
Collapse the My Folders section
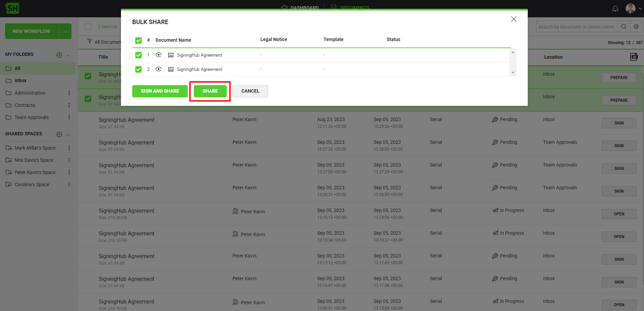click(x=68, y=55)
